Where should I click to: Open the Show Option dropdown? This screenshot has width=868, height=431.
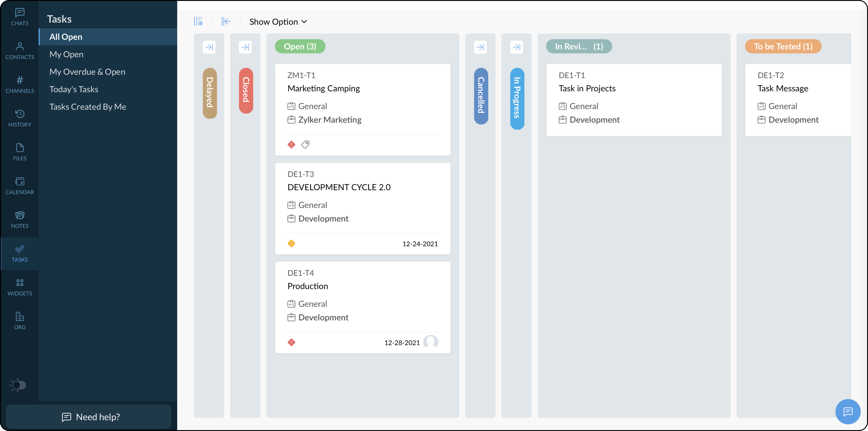point(278,22)
